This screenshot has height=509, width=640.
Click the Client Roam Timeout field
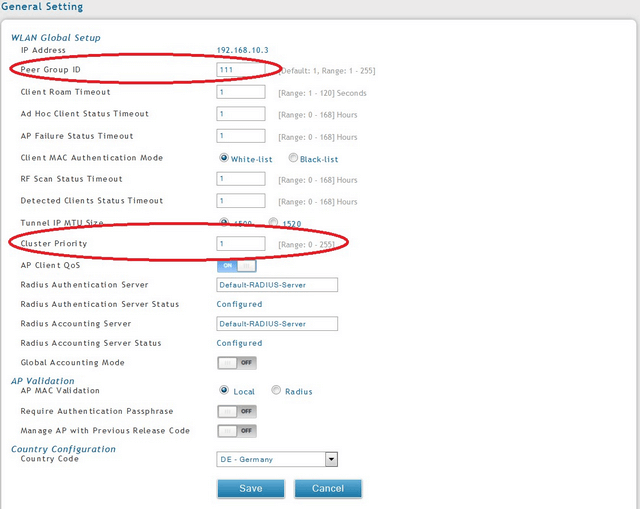241,92
